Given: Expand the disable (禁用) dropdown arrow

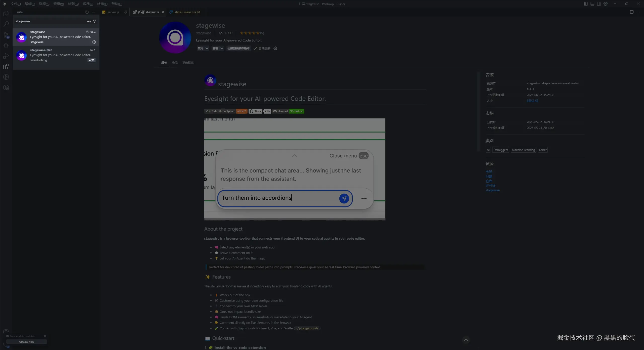Looking at the screenshot, I should click(207, 48).
